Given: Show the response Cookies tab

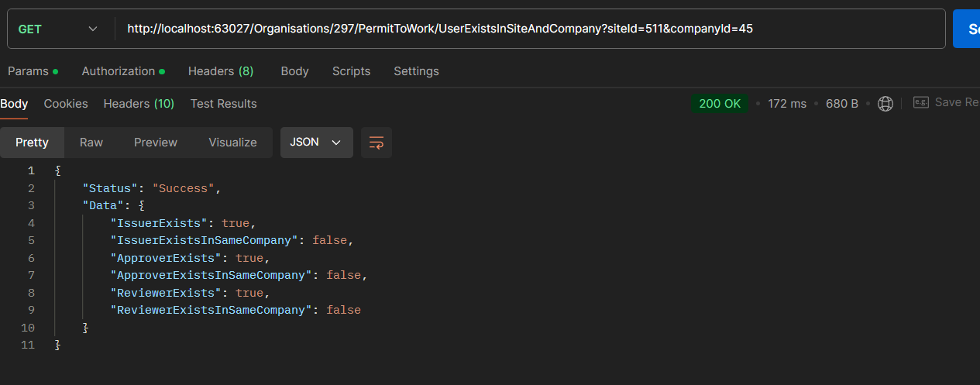Looking at the screenshot, I should pos(66,104).
